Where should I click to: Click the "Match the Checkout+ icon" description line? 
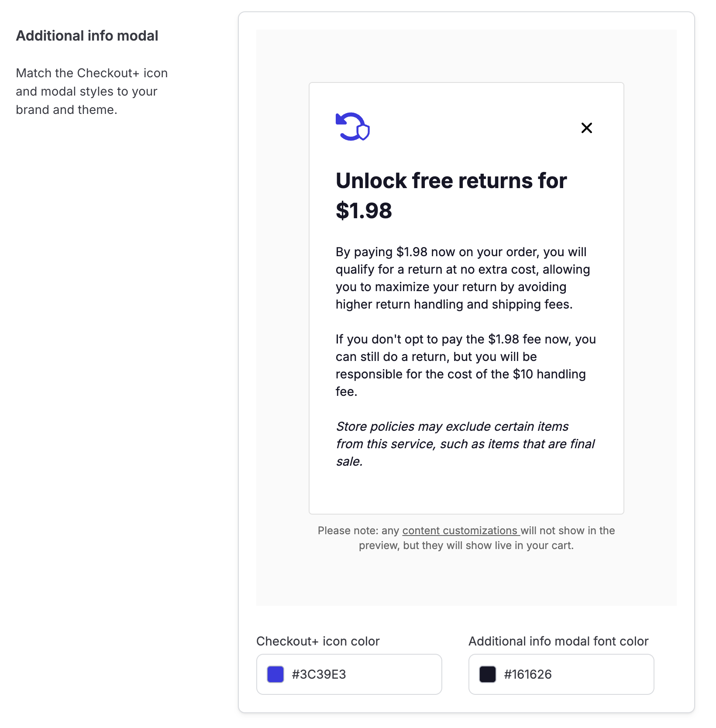(x=92, y=73)
